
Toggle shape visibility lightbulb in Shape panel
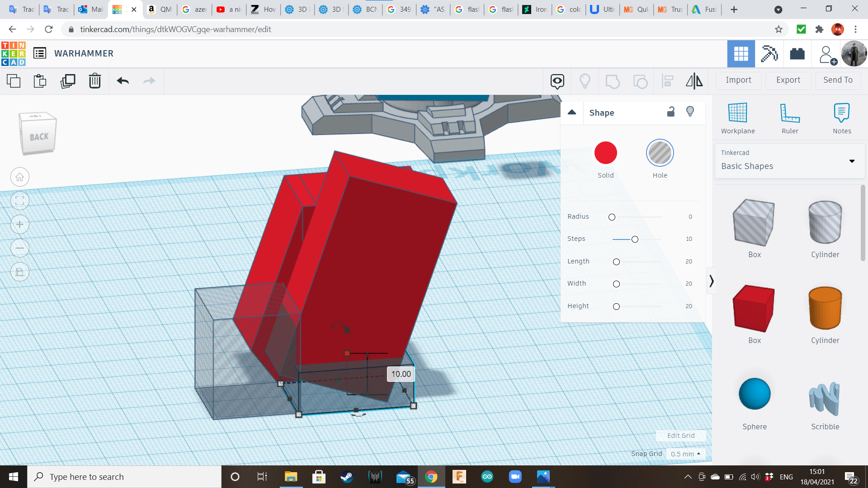690,112
